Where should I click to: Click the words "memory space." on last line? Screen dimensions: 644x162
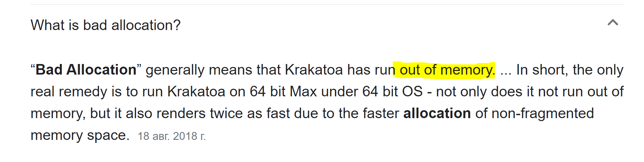coord(80,135)
